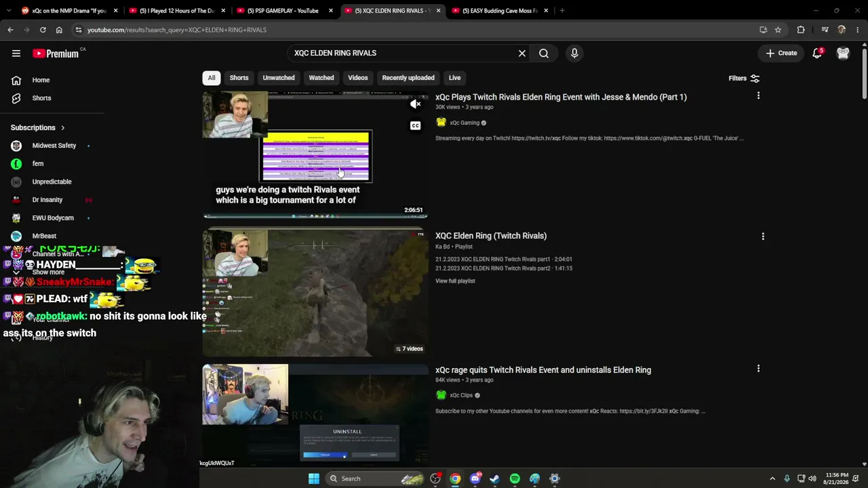Click View full playlist
The image size is (868, 488).
pos(455,281)
